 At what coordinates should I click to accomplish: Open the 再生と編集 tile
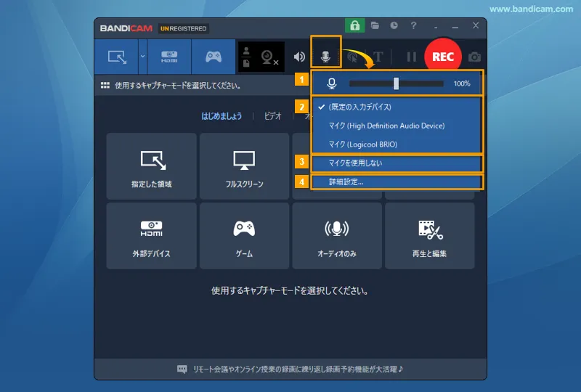click(x=429, y=236)
